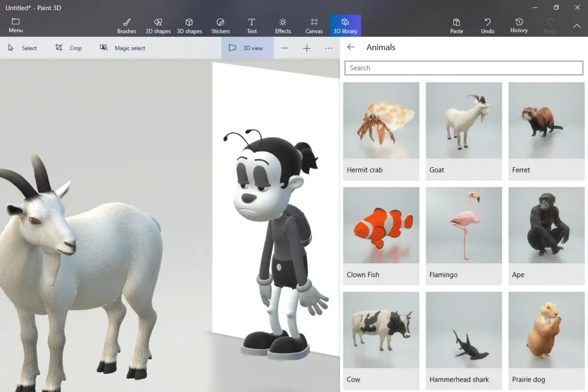Insert the Goat model from library
The width and height of the screenshot is (588, 392).
pos(464,131)
